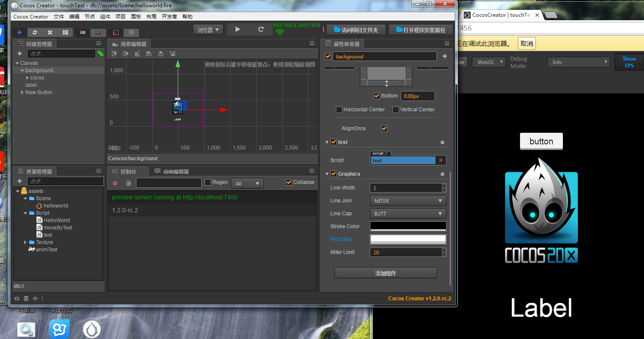
Task: Click the align vertical center icon in scene editor
Action: click(x=126, y=54)
